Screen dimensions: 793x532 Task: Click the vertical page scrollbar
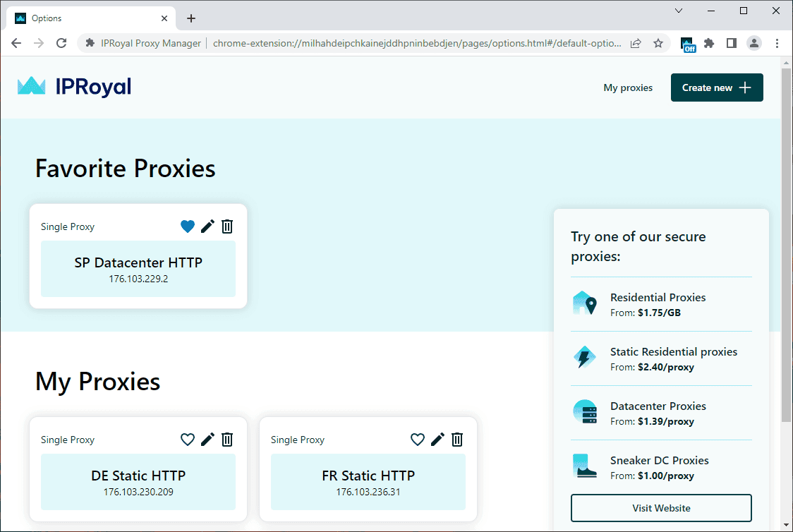[786, 246]
